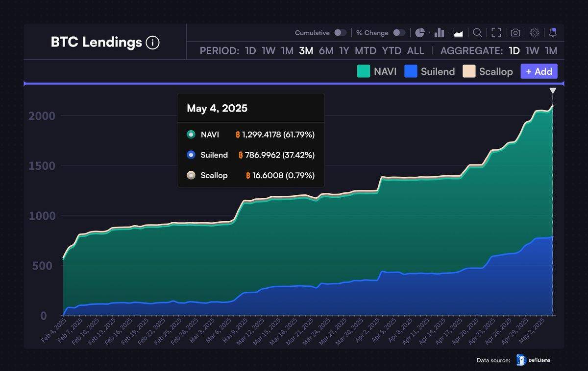The width and height of the screenshot is (588, 371).
Task: Click the Data source: label
Action: (x=493, y=361)
